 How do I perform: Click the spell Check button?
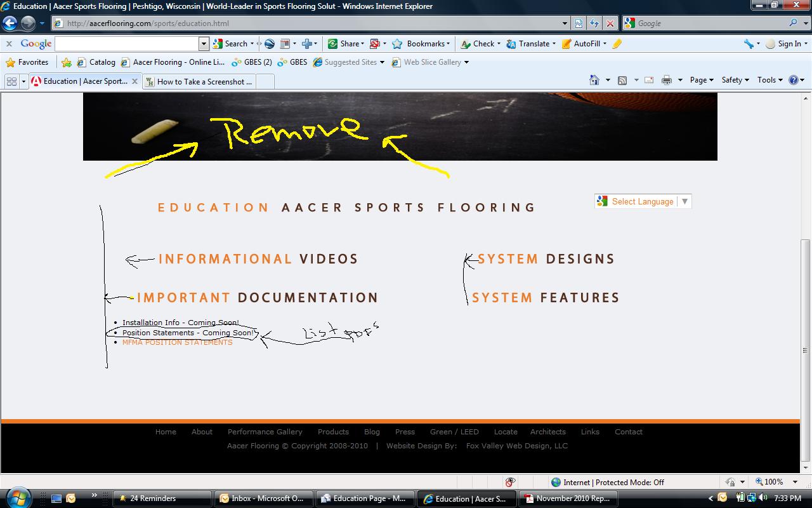480,44
